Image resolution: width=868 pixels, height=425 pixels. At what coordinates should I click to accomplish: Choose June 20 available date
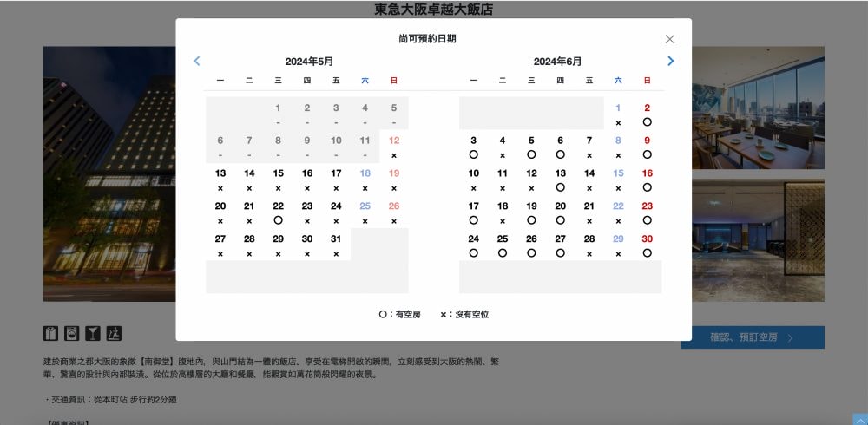pos(560,212)
